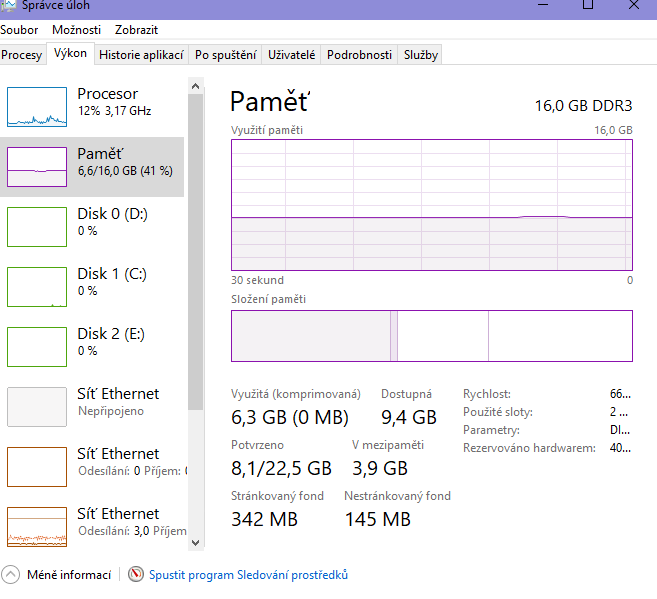Click the Složení paměti composition bar
Viewport: 657px width, 599px height.
431,336
